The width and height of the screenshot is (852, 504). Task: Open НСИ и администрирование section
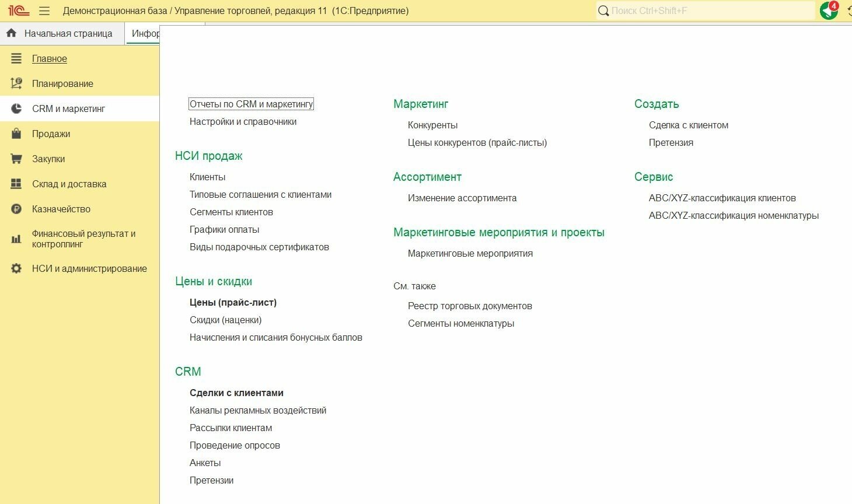(x=89, y=268)
